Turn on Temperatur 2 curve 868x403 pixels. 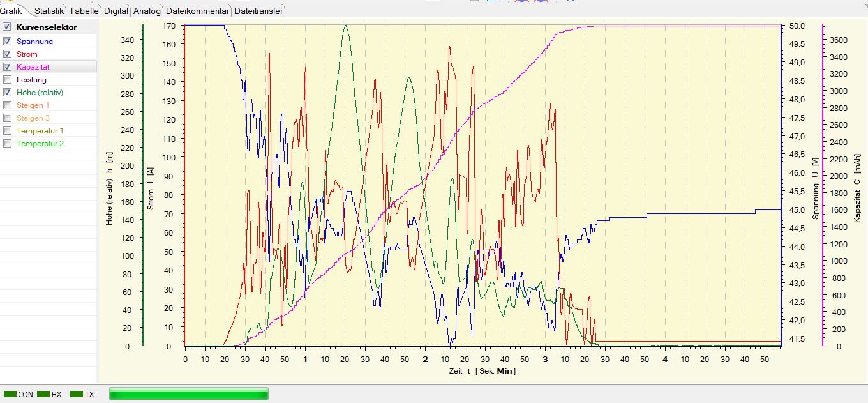click(x=7, y=144)
